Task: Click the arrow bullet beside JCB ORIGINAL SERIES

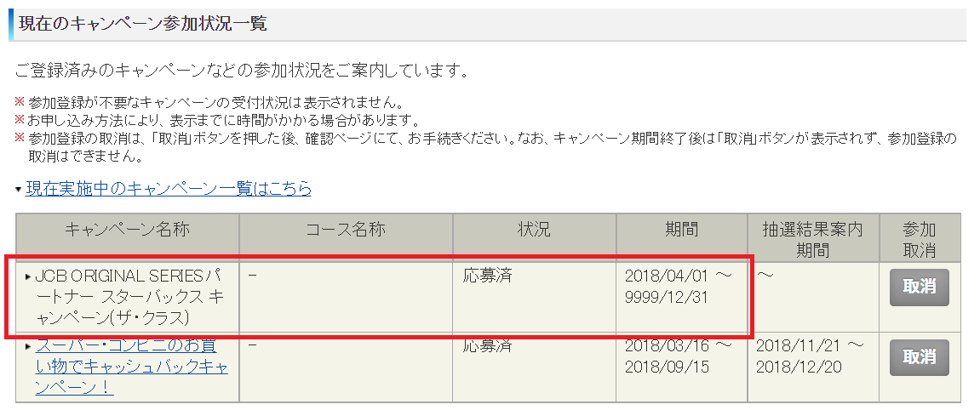Action: pos(28,277)
